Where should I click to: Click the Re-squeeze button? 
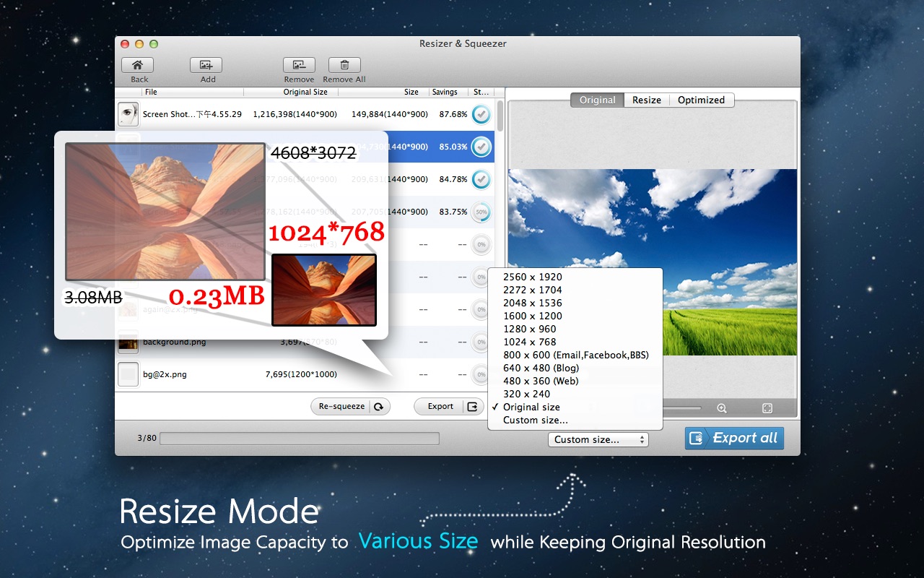350,407
